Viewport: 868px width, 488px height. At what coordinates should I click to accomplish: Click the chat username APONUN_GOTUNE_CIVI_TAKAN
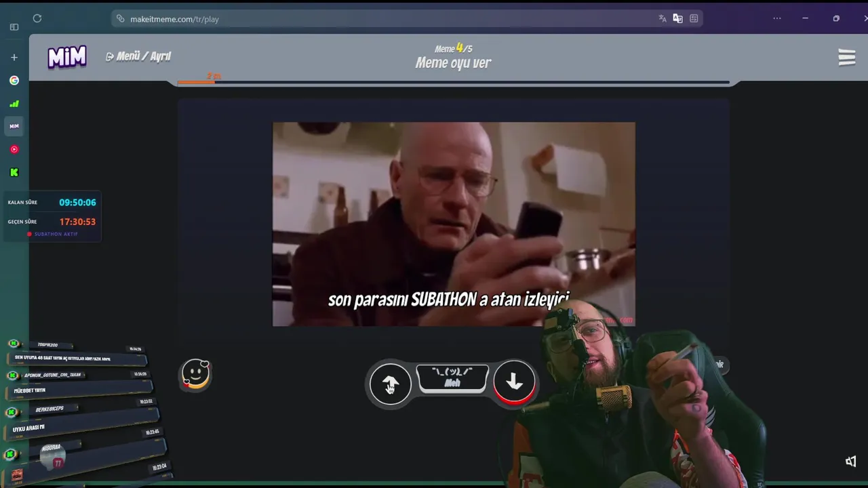click(x=52, y=375)
